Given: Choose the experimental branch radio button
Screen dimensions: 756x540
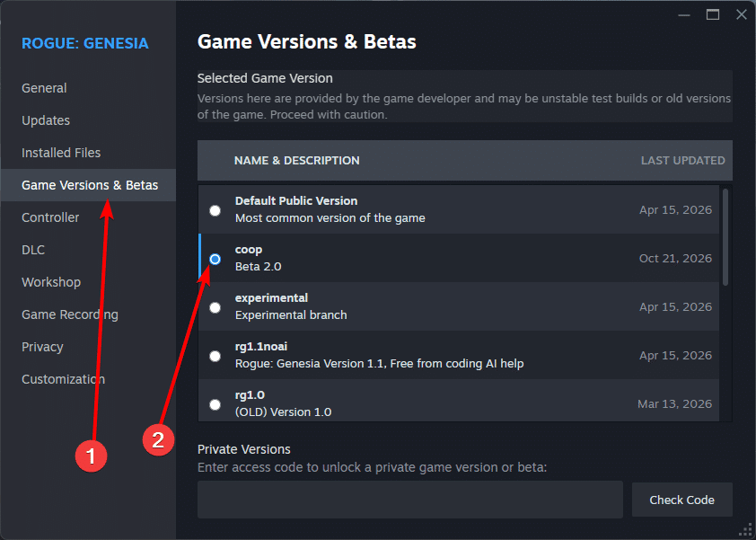Looking at the screenshot, I should pos(215,307).
